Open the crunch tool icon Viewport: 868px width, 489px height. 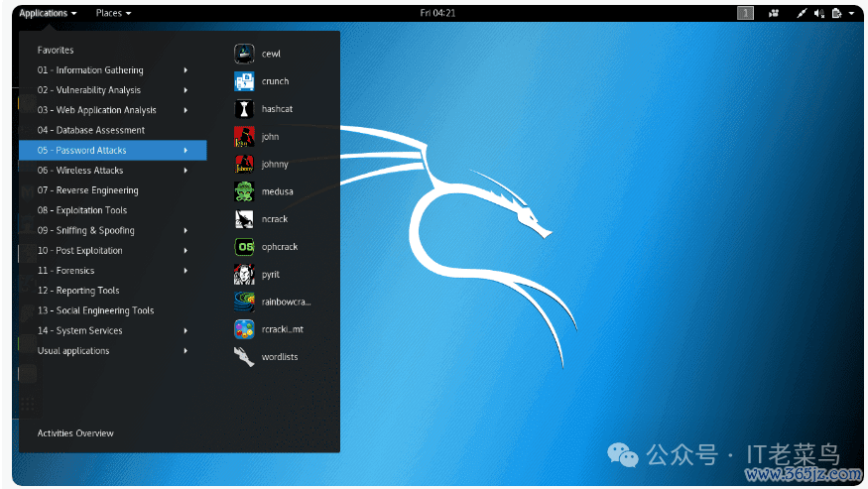244,81
